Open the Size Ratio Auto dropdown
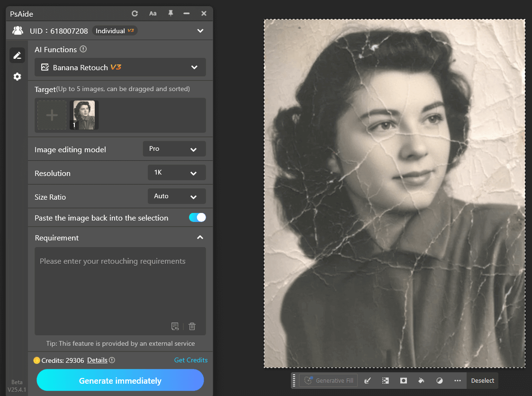Image resolution: width=532 pixels, height=396 pixels. pyautogui.click(x=176, y=196)
